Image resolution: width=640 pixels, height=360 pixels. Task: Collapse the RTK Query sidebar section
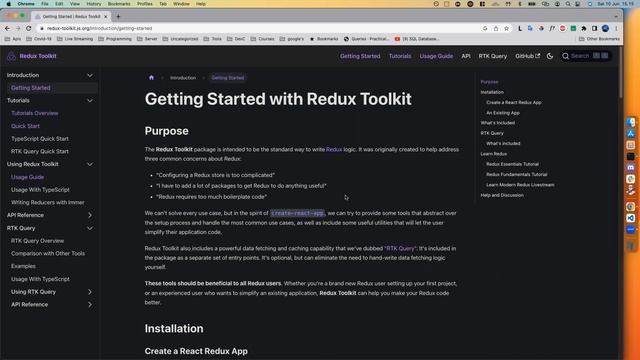point(90,228)
